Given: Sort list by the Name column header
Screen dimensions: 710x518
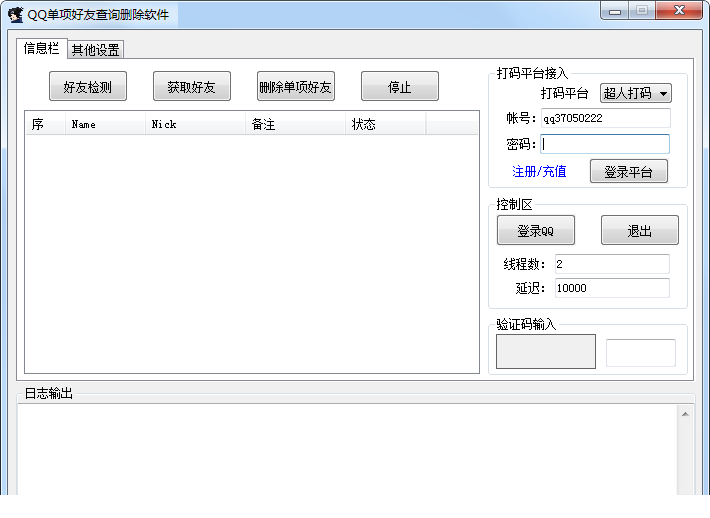Looking at the screenshot, I should (105, 124).
